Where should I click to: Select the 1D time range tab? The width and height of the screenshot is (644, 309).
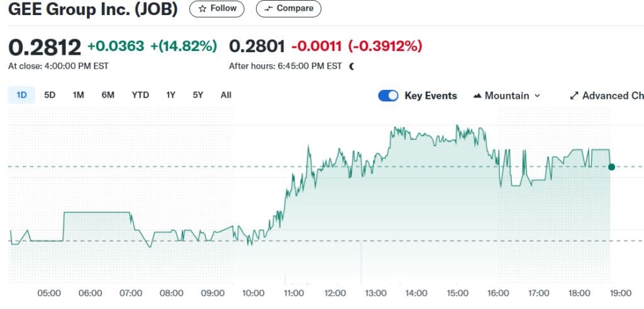[x=21, y=95]
